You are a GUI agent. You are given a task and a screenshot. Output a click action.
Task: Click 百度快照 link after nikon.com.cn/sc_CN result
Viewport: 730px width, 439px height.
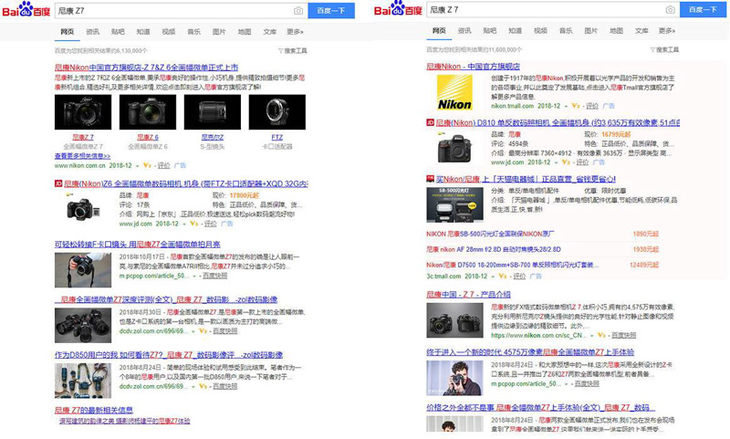pos(624,335)
